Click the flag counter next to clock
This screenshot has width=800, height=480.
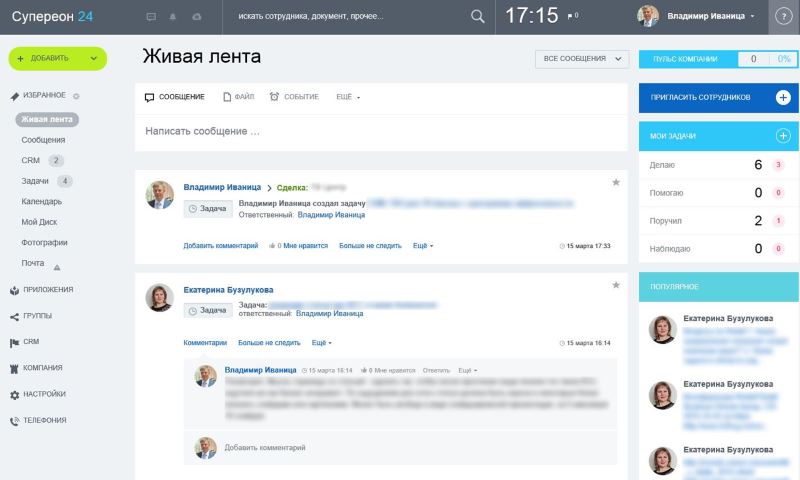click(x=573, y=16)
